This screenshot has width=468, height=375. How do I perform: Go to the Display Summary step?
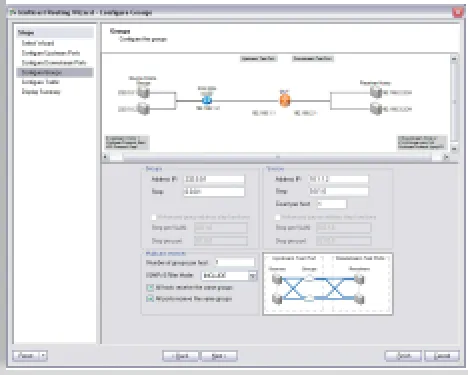coord(41,92)
